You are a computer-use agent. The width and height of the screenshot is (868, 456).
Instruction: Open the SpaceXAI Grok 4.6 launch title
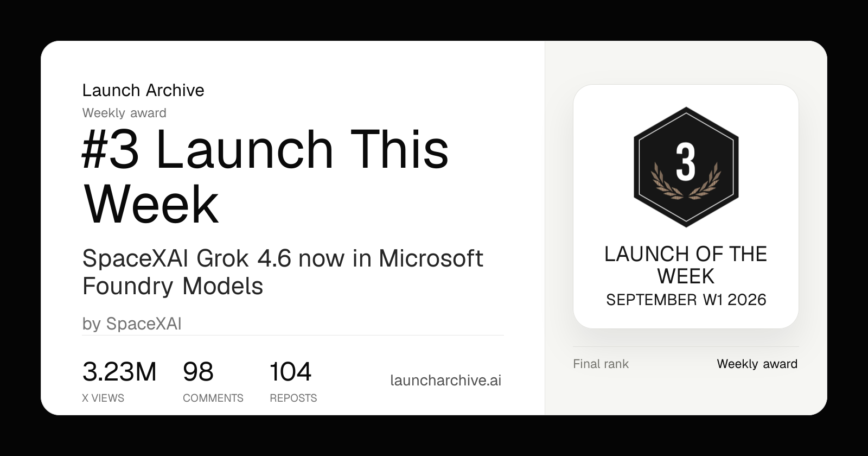coord(282,272)
